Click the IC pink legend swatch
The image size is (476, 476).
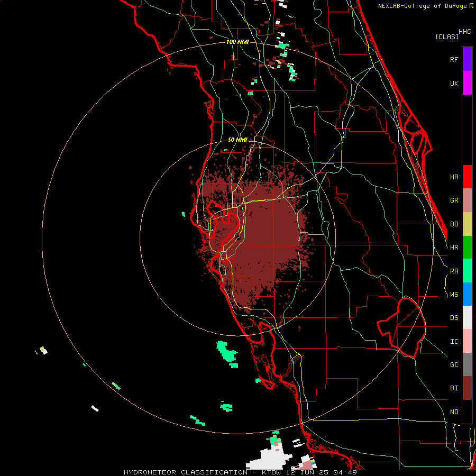point(467,341)
